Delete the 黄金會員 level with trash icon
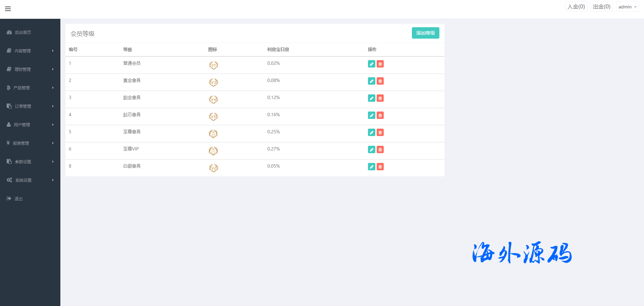The height and width of the screenshot is (306, 644). (380, 81)
